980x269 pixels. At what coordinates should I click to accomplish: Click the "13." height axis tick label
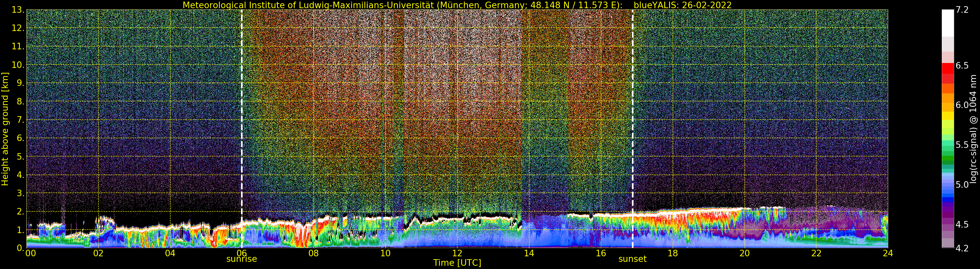pos(18,10)
